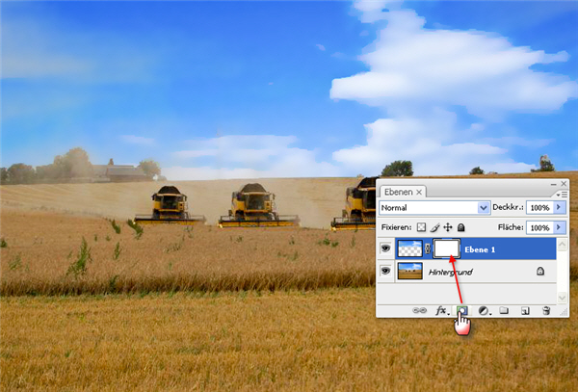Open the Deckkr. opacity slider arrow
The width and height of the screenshot is (578, 392).
pyautogui.click(x=561, y=207)
